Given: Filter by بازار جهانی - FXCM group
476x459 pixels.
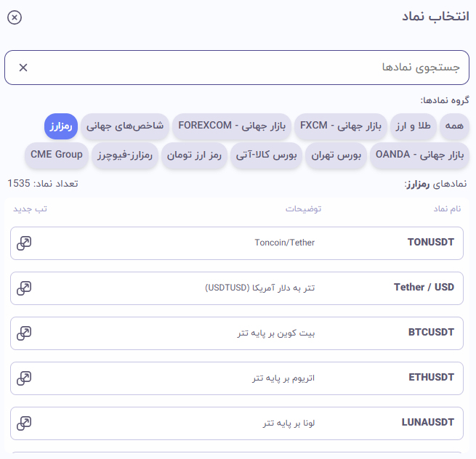Looking at the screenshot, I should click(340, 126).
